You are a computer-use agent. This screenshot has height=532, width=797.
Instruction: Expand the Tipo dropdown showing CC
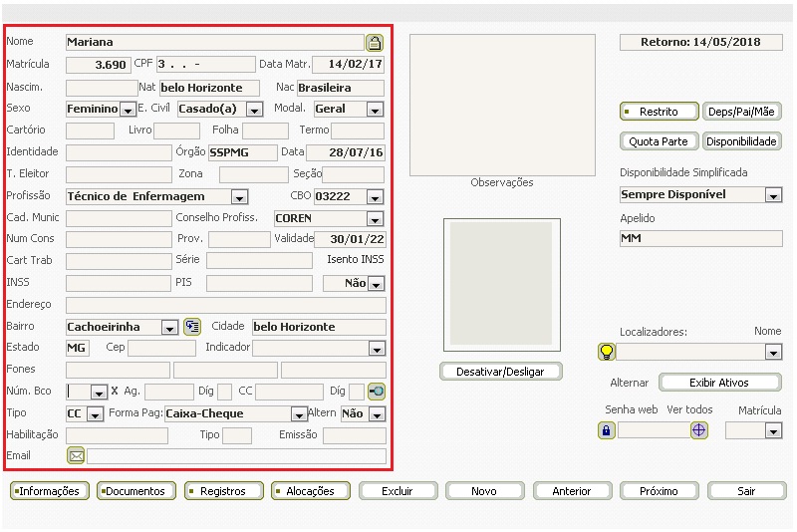click(x=95, y=414)
